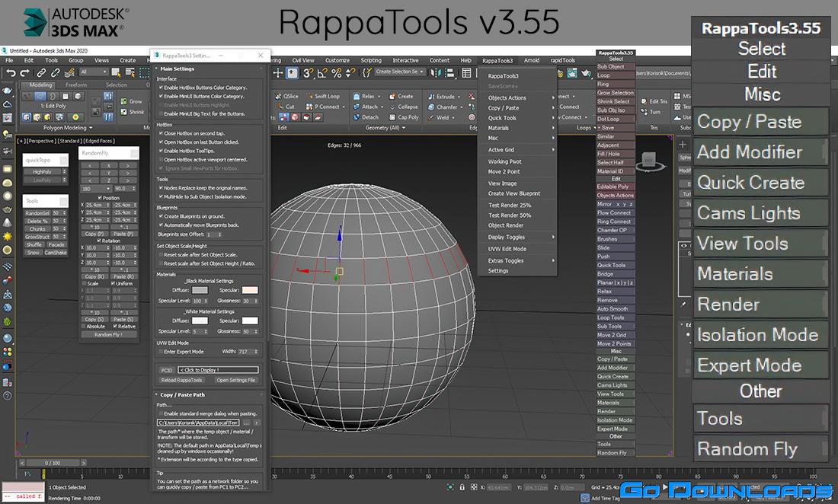Screen dimensions: 838x504
Task: Click the Redo arrow icon
Action: (25, 72)
